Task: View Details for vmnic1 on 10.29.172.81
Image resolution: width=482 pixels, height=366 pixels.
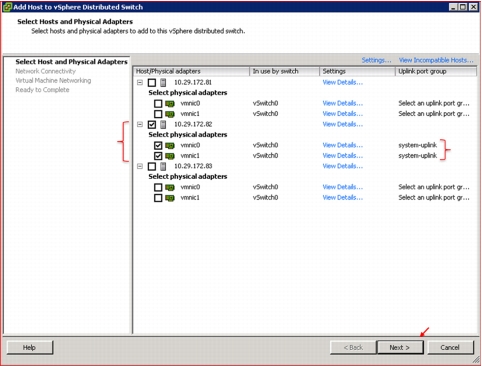Action: [343, 114]
